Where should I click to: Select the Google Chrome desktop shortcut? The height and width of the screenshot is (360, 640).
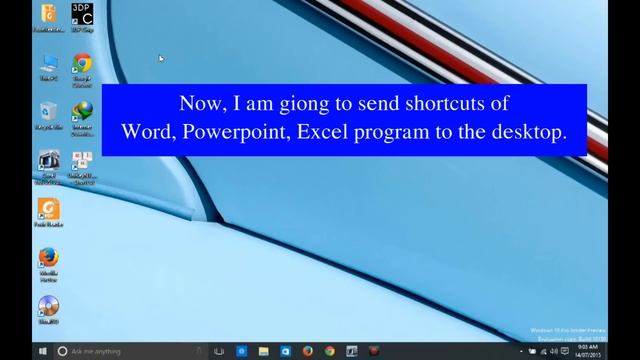[82, 69]
